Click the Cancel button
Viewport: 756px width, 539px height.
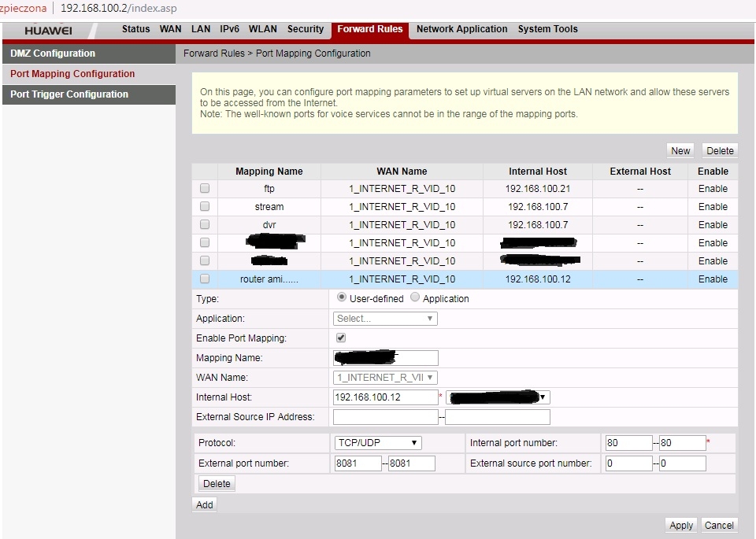[719, 525]
